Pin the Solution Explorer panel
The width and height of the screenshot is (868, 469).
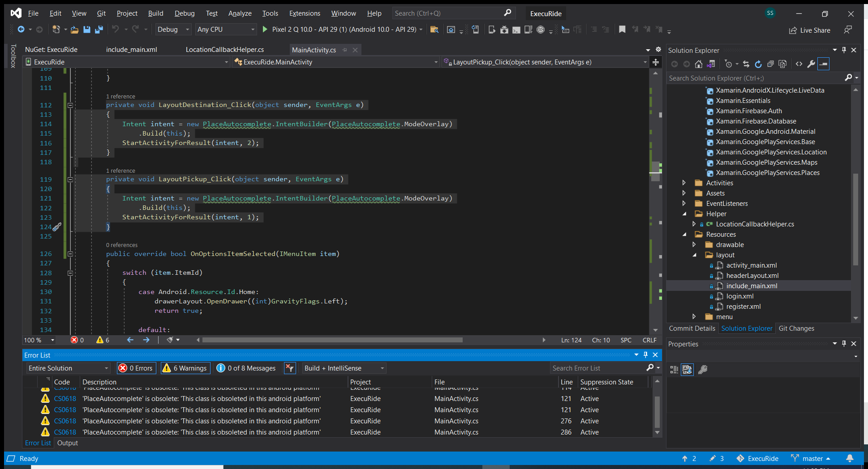point(844,50)
